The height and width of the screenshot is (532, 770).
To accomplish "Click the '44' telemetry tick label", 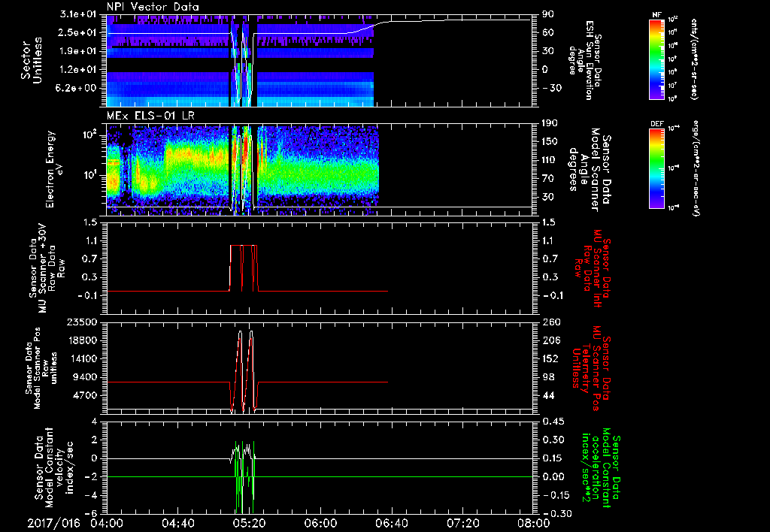I will pos(548,395).
